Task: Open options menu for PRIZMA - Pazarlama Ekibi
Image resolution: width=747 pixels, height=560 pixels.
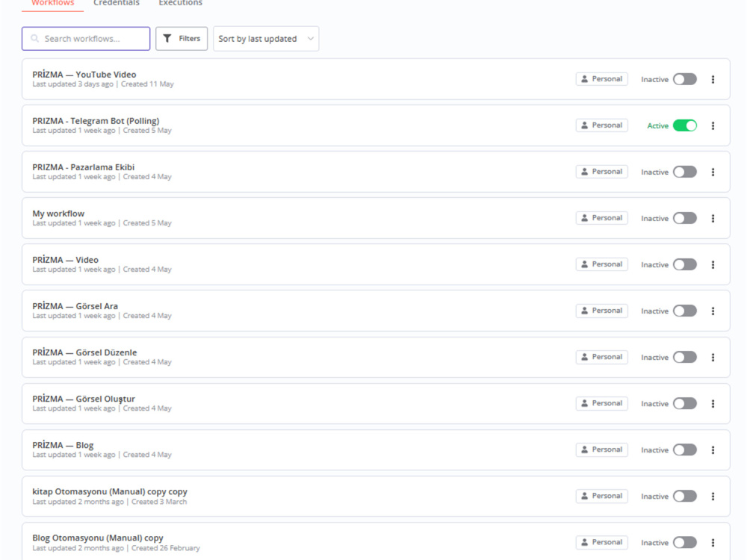Action: [713, 172]
